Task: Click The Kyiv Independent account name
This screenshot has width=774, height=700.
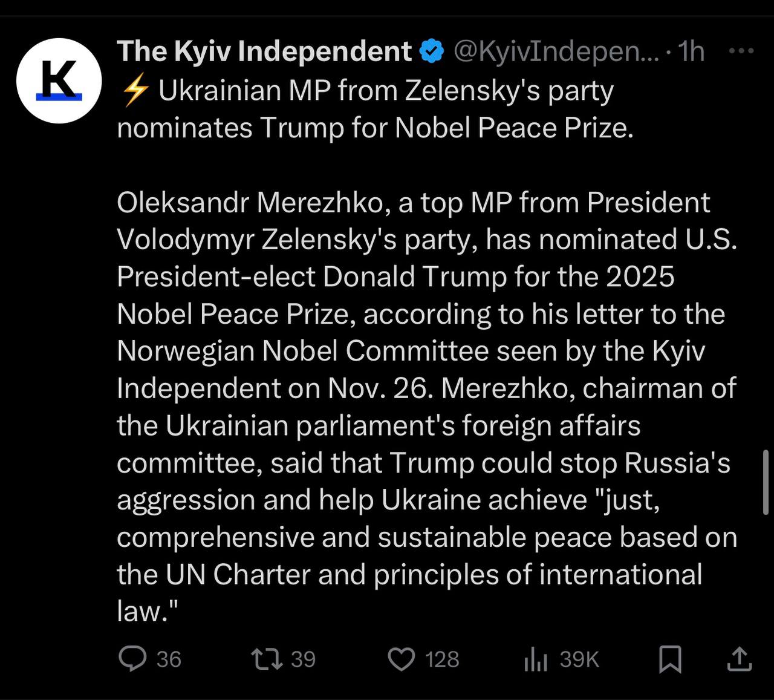Action: click(x=264, y=51)
